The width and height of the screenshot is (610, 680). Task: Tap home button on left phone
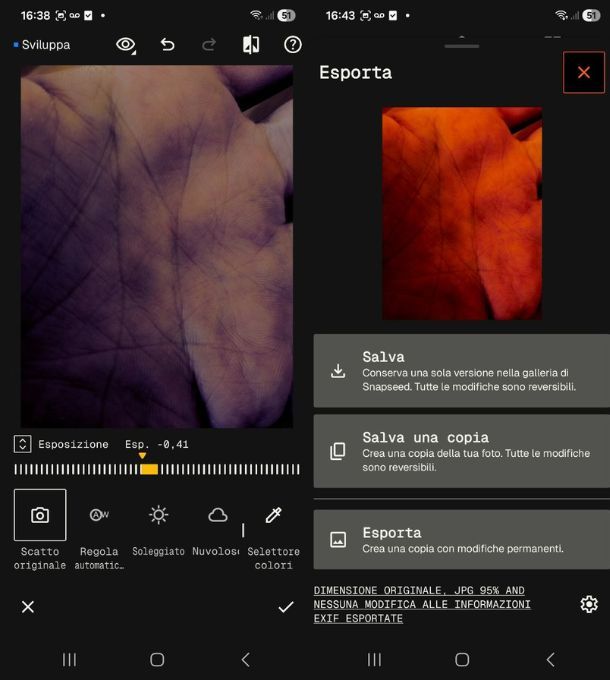pyautogui.click(x=157, y=660)
